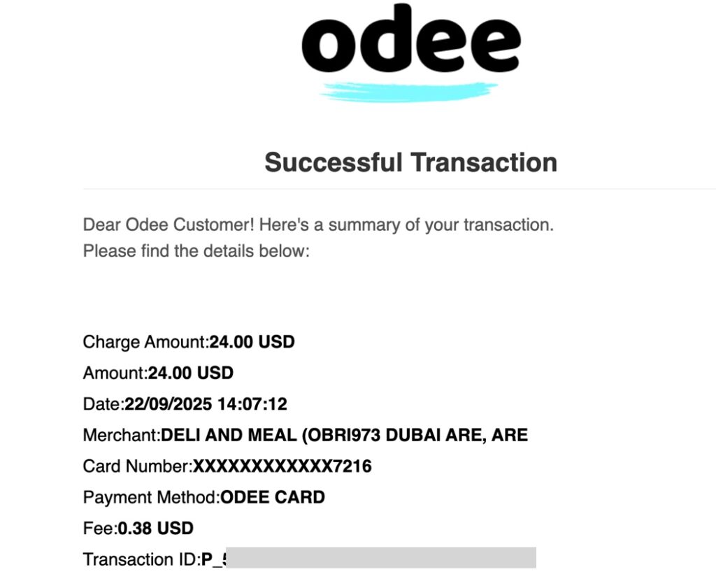This screenshot has width=716, height=588.
Task: Click the masked card number ending 7216
Action: [x=282, y=466]
